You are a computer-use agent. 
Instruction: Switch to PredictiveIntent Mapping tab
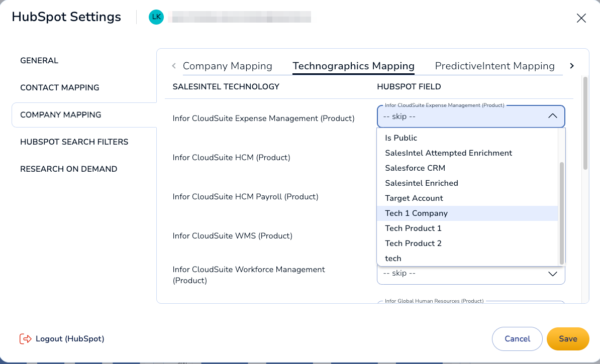pyautogui.click(x=494, y=66)
